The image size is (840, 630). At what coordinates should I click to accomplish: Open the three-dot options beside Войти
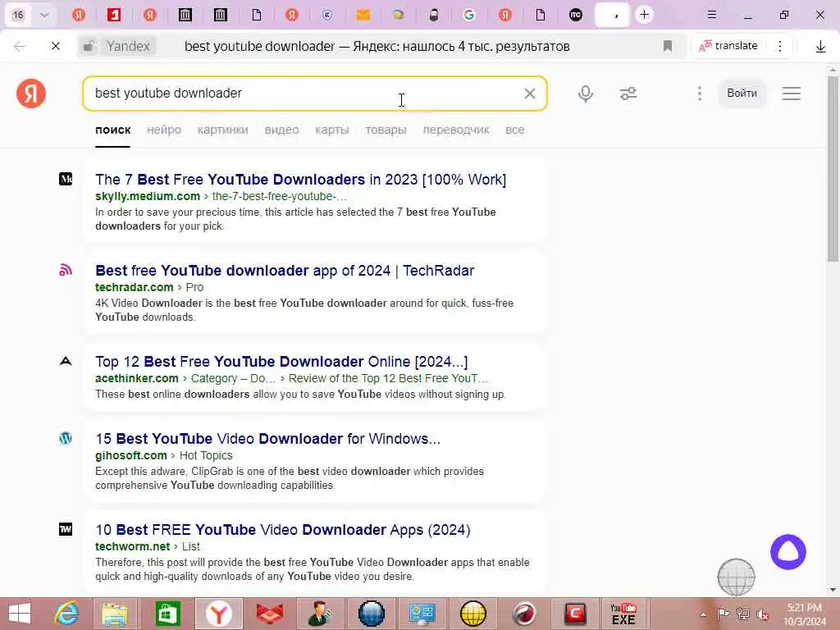click(699, 94)
